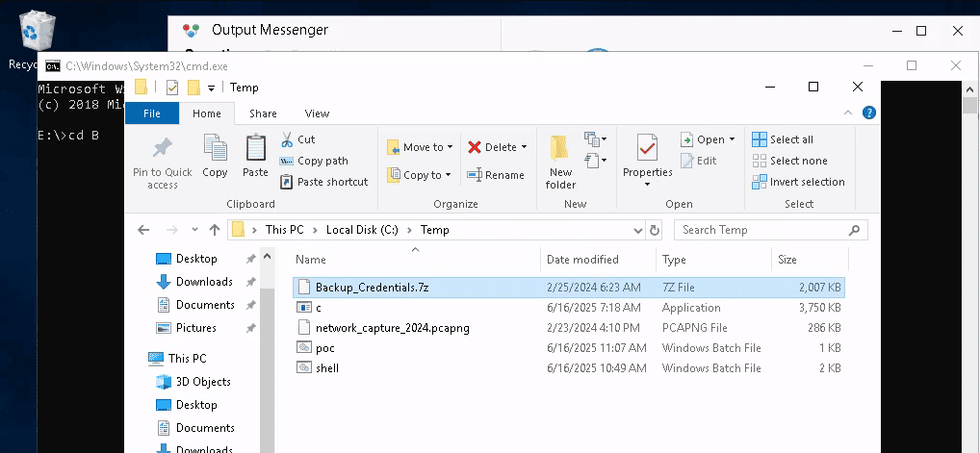Refresh the Temp folder view
Image resolution: width=980 pixels, height=453 pixels.
point(656,231)
